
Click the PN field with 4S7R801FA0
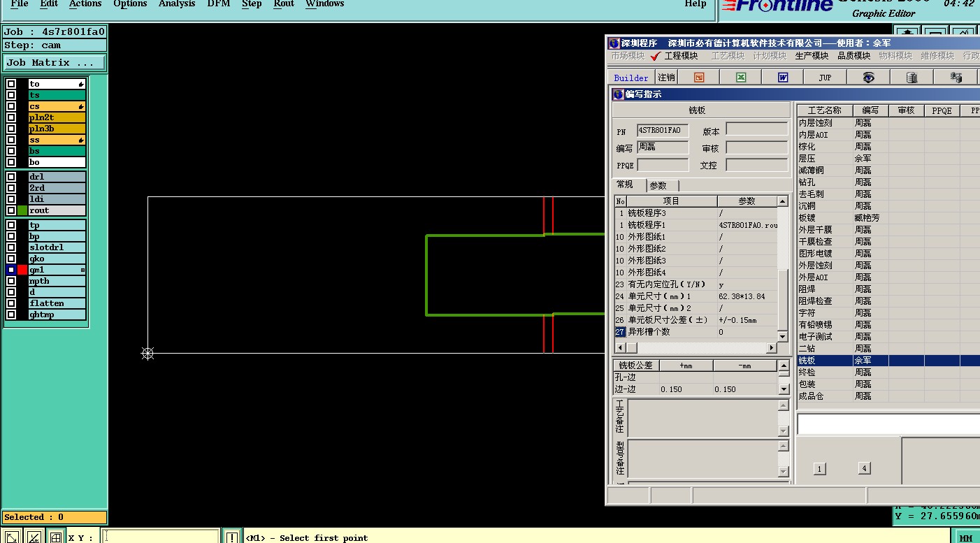click(x=663, y=130)
